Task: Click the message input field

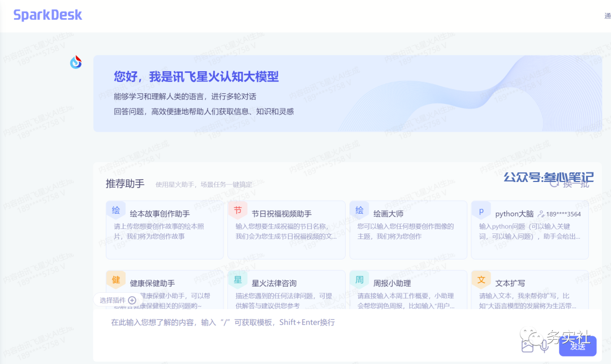Action: pyautogui.click(x=347, y=335)
